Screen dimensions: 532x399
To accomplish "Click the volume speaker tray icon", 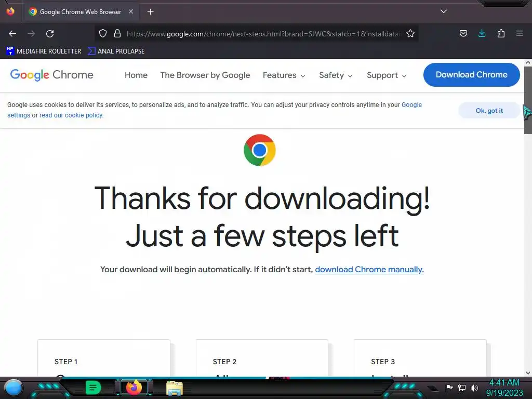I will [474, 388].
